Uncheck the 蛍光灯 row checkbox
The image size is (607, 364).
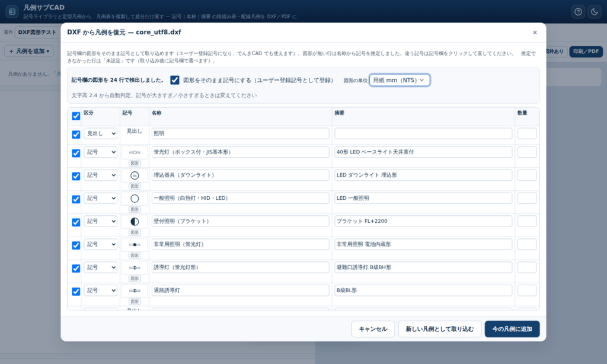[76, 154]
